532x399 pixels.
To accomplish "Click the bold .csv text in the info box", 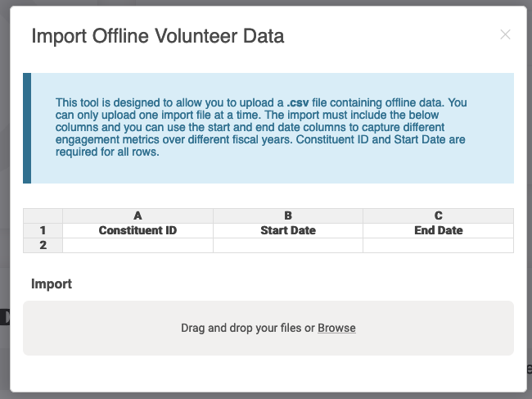I will 298,102.
